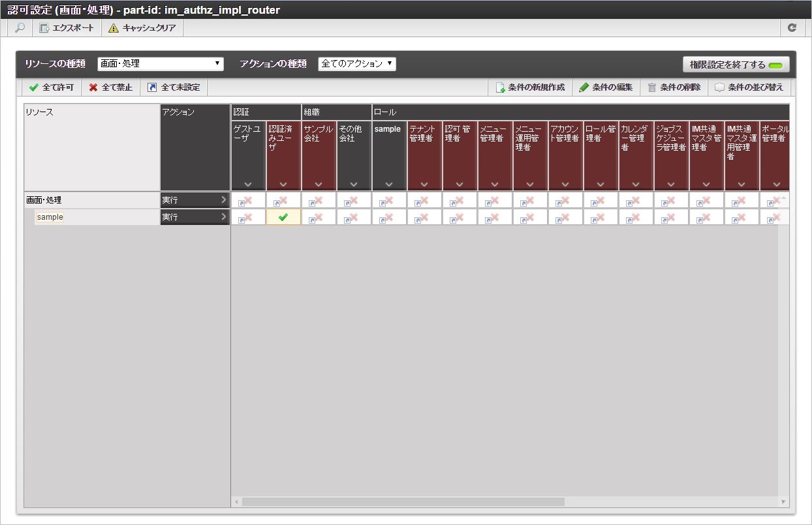
Task: Expand the 認可管理者 column chevron
Action: [460, 185]
